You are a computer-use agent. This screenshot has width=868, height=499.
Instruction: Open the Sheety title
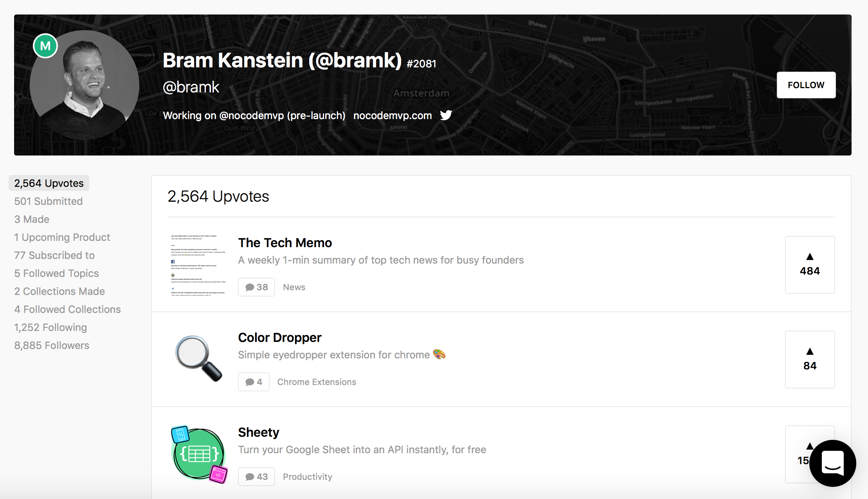[259, 432]
